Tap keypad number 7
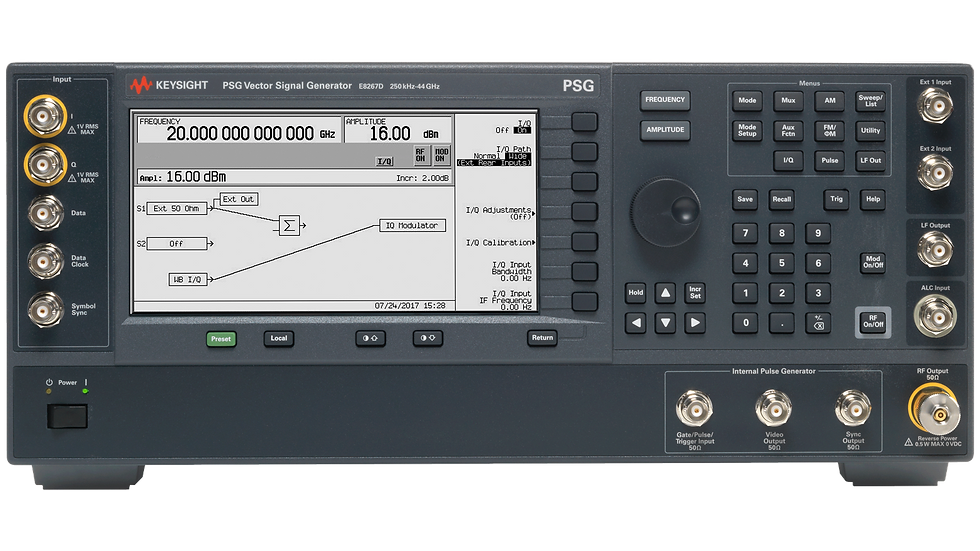980x551 pixels. (x=745, y=233)
